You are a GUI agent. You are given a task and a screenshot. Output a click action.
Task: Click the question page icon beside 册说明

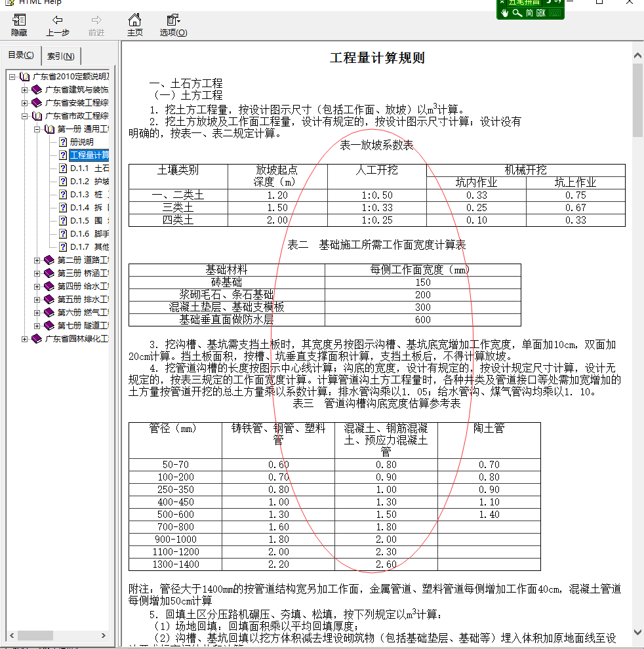tap(63, 142)
